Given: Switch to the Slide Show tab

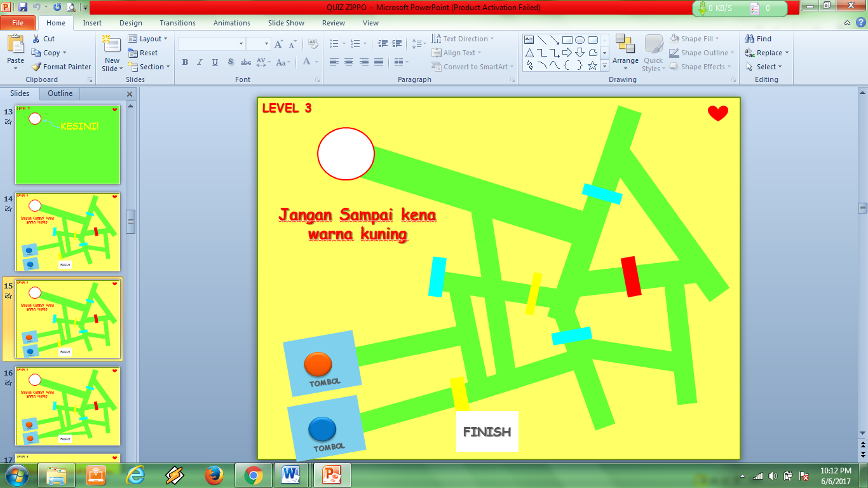Looking at the screenshot, I should (286, 23).
